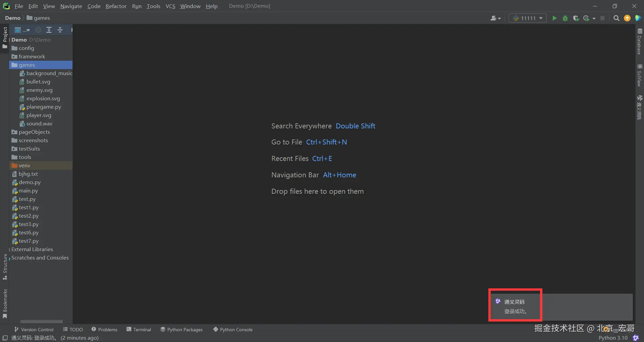Open the TODO tool tab

tap(73, 330)
